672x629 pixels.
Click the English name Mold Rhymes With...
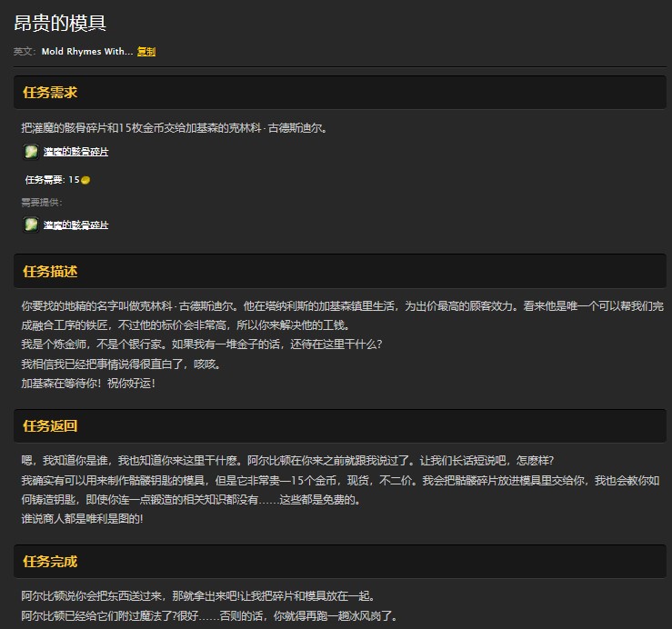[86, 52]
